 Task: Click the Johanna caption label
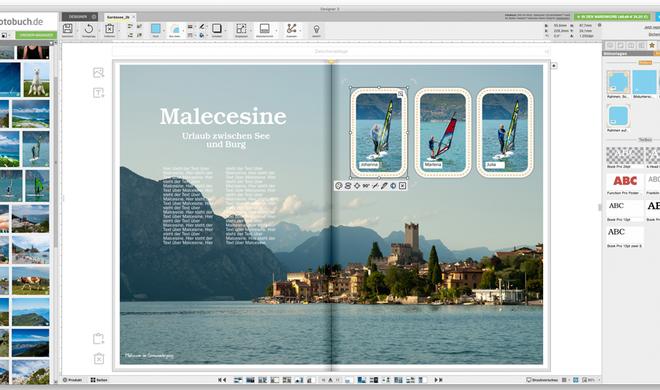pos(369,165)
